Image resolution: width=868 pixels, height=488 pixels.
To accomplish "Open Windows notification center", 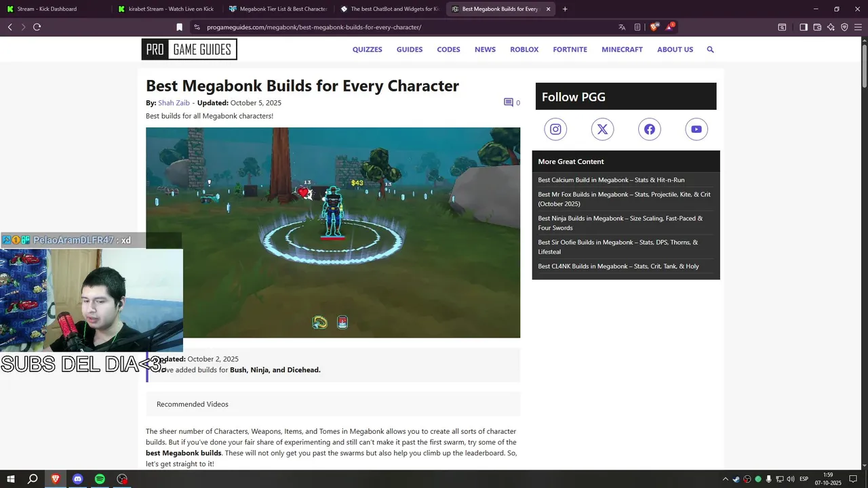I will tap(853, 479).
